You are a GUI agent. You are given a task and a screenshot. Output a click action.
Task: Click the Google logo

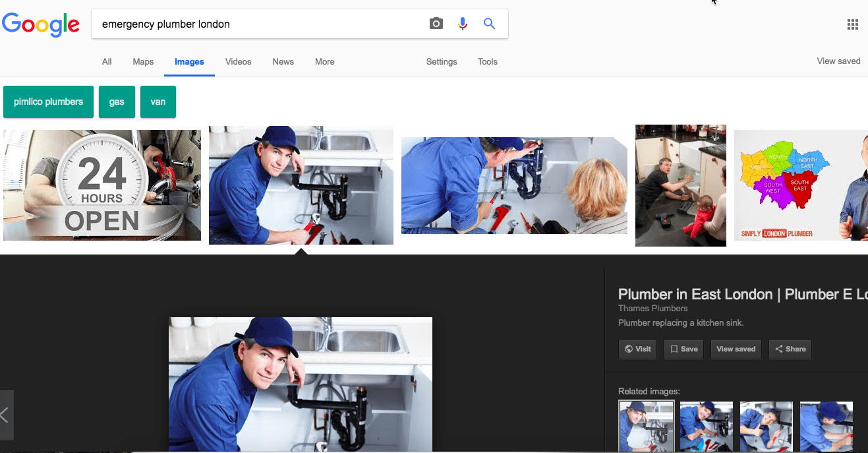(41, 25)
